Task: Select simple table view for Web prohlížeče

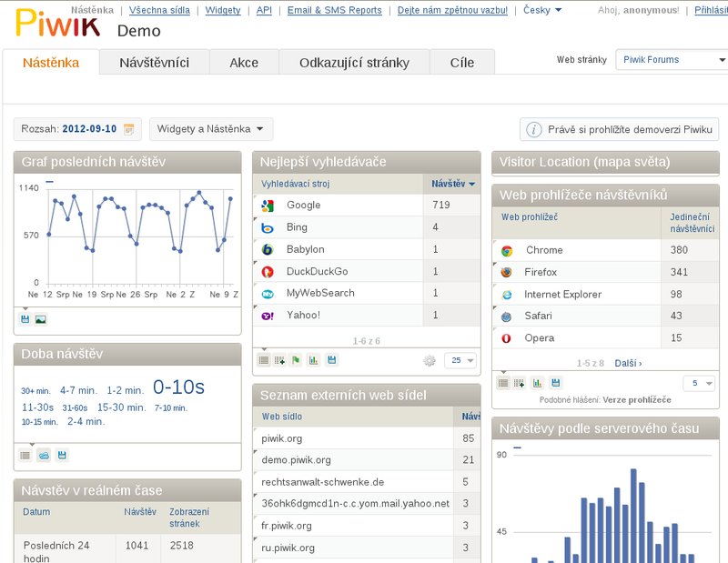Action: (503, 383)
